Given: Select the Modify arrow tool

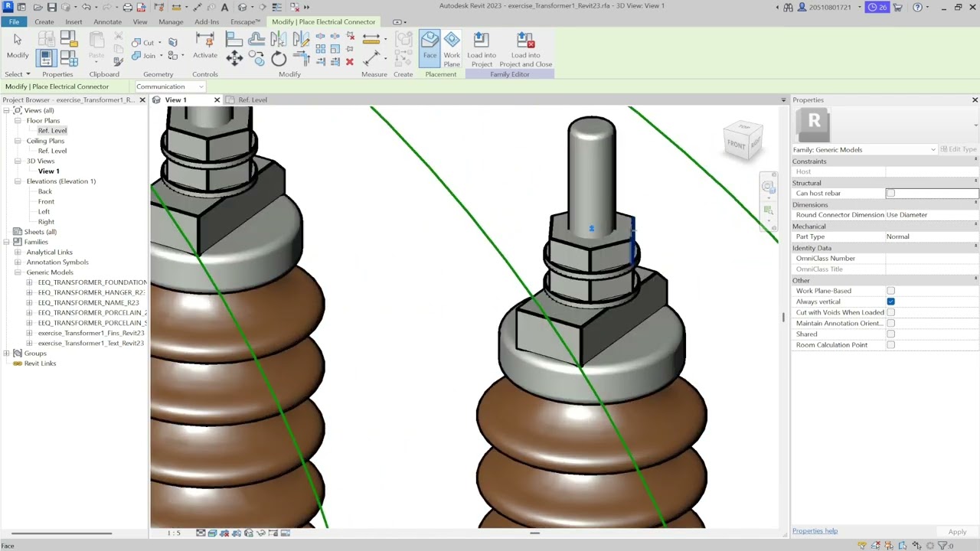Looking at the screenshot, I should [17, 46].
